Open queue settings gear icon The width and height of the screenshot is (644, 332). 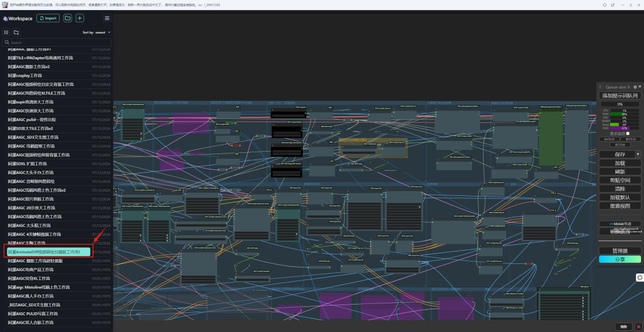(x=634, y=87)
